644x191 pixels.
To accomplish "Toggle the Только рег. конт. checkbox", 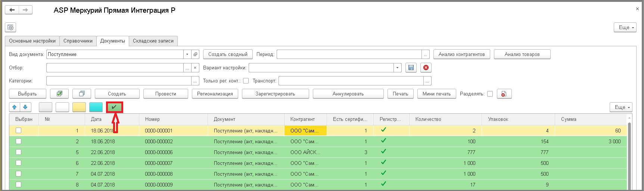I will pos(246,81).
